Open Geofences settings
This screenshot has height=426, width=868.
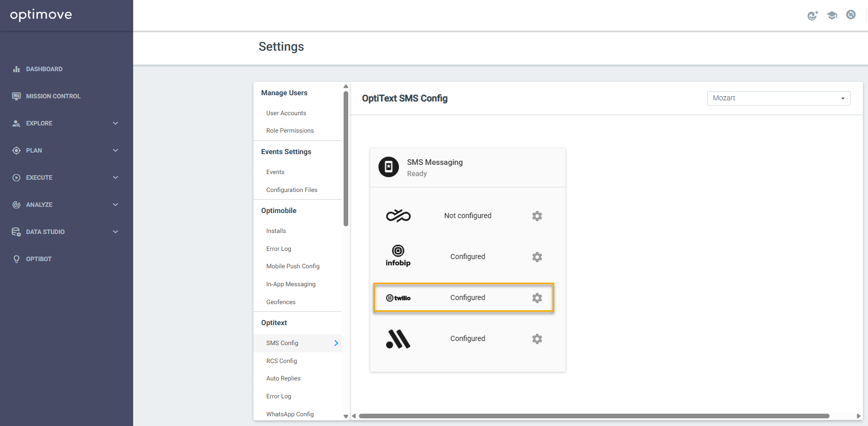(281, 302)
